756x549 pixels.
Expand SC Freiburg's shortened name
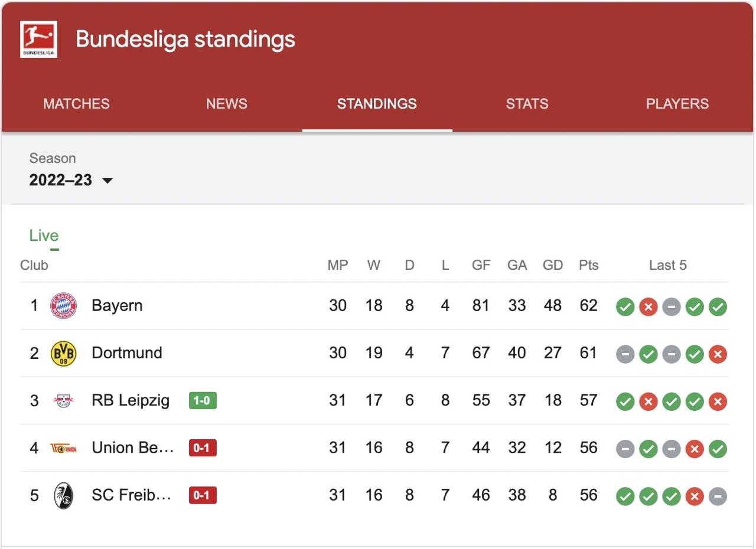click(x=131, y=495)
